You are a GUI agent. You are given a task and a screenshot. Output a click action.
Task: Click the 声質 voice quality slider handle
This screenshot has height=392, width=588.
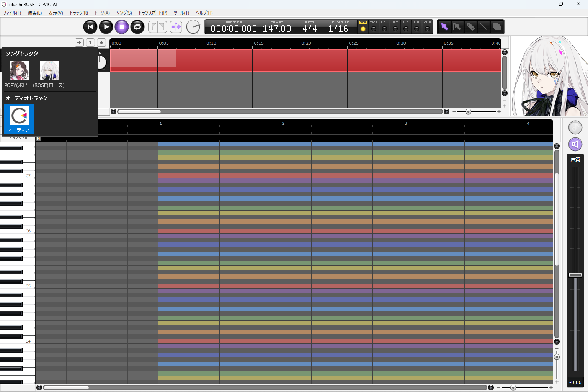pyautogui.click(x=575, y=275)
